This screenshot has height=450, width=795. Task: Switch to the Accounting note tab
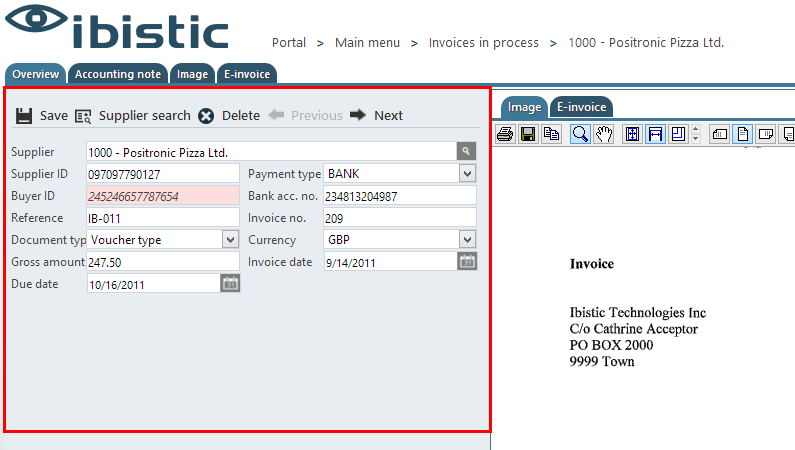pos(118,74)
